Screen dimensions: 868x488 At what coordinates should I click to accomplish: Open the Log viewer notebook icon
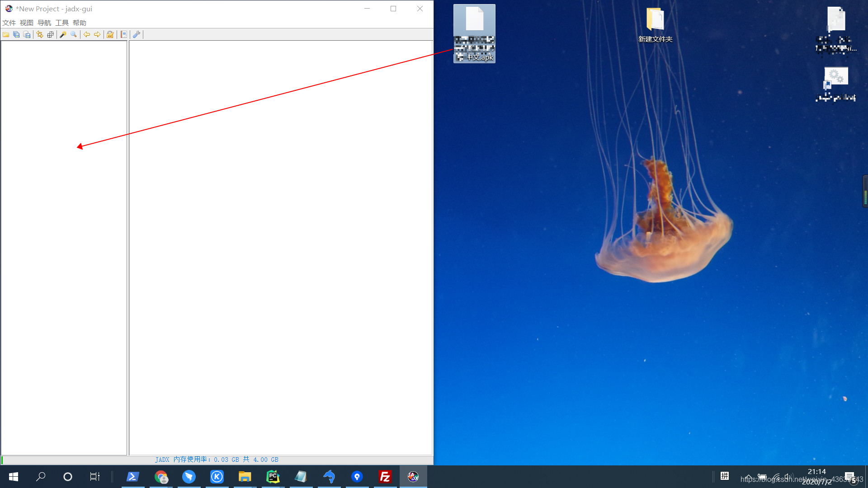coord(123,35)
